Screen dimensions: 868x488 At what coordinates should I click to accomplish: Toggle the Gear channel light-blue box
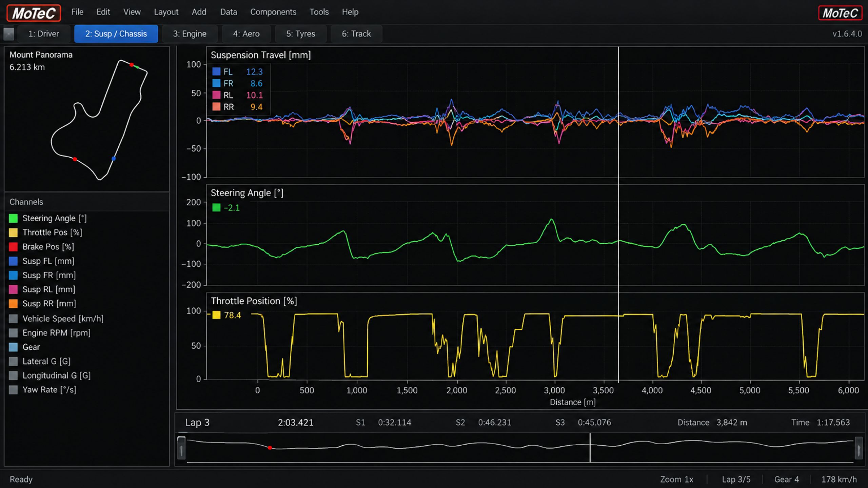click(13, 347)
